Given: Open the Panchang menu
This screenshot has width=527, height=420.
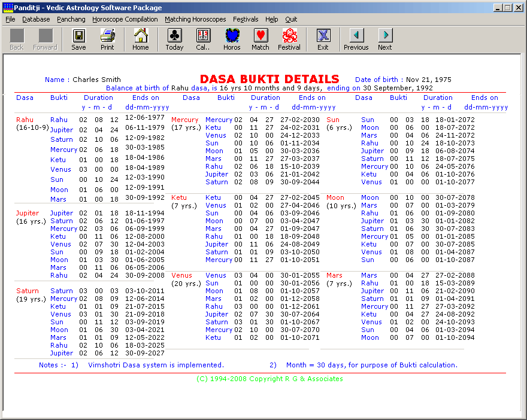Looking at the screenshot, I should (71, 19).
